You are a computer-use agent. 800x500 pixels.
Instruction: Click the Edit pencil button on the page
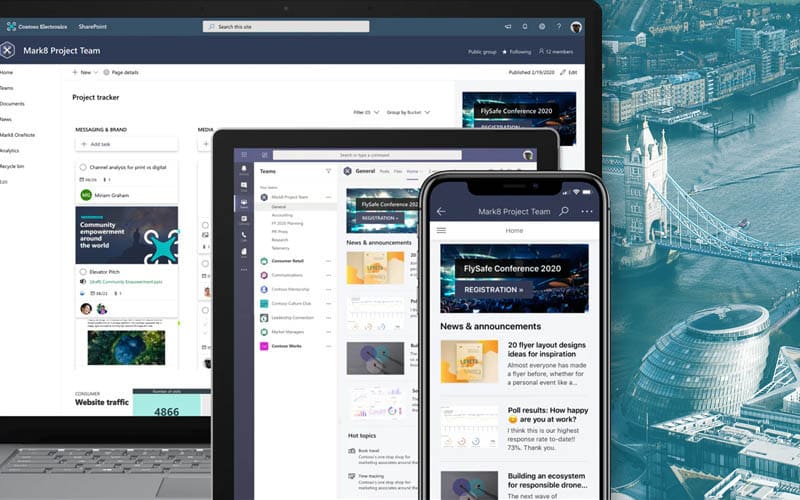pyautogui.click(x=569, y=72)
